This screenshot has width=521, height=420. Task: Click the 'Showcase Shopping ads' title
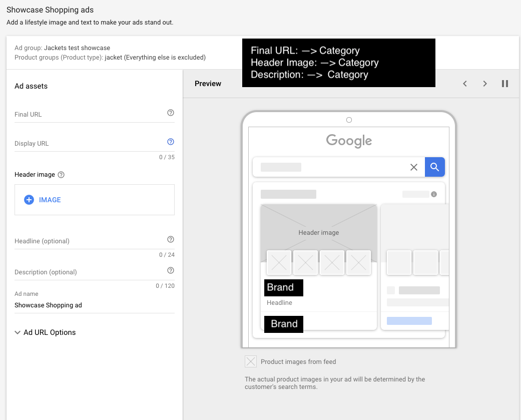pos(50,10)
